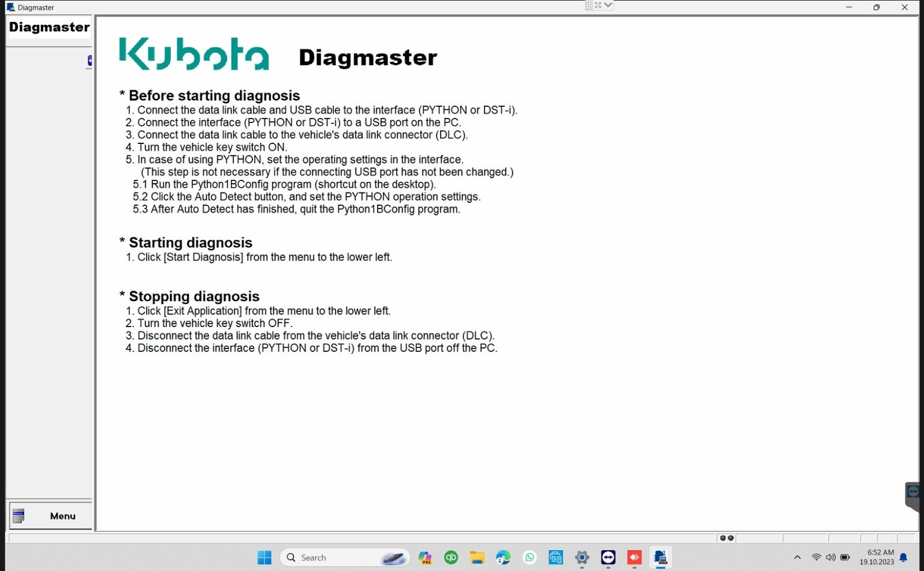Click the large Diagmaster title in main panel
This screenshot has height=571, width=924.
[368, 57]
